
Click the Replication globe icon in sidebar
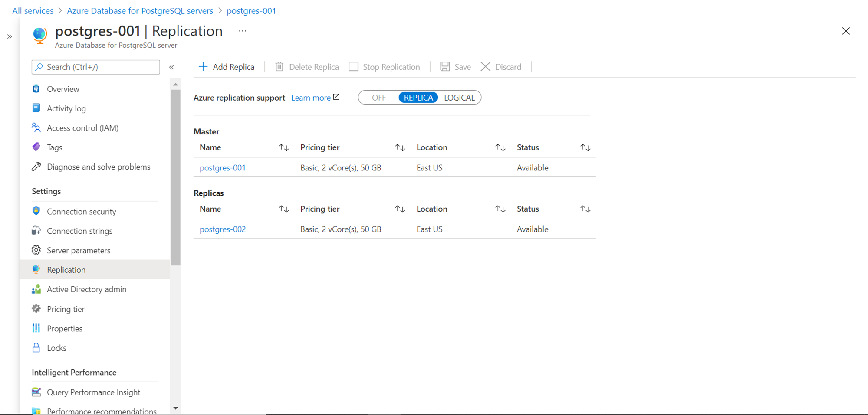click(x=36, y=269)
